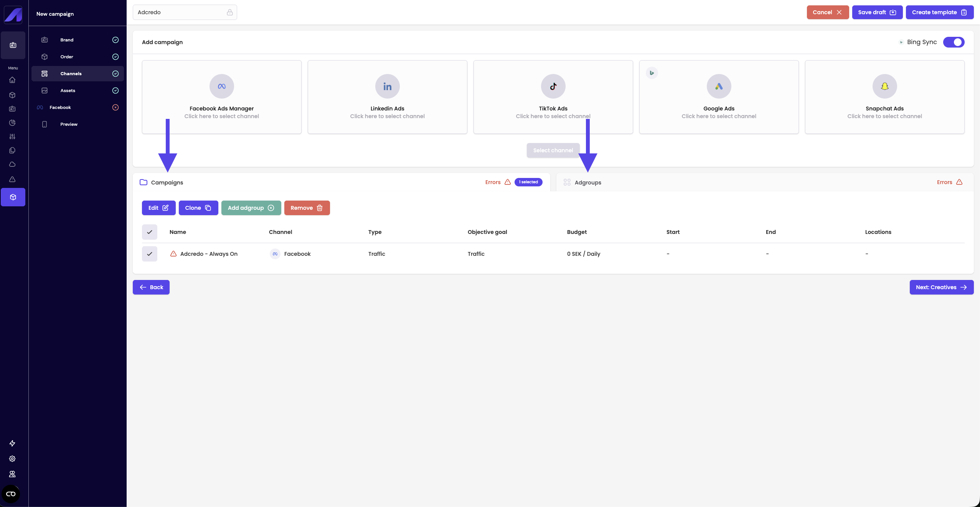This screenshot has height=507, width=980.
Task: Click the Next: Creatives button
Action: point(941,287)
